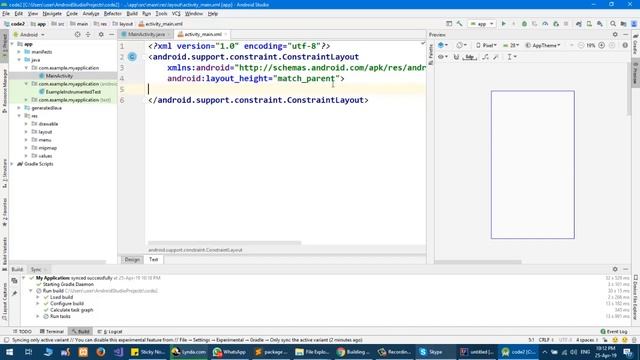Open Logcat tool window tab

(110, 331)
